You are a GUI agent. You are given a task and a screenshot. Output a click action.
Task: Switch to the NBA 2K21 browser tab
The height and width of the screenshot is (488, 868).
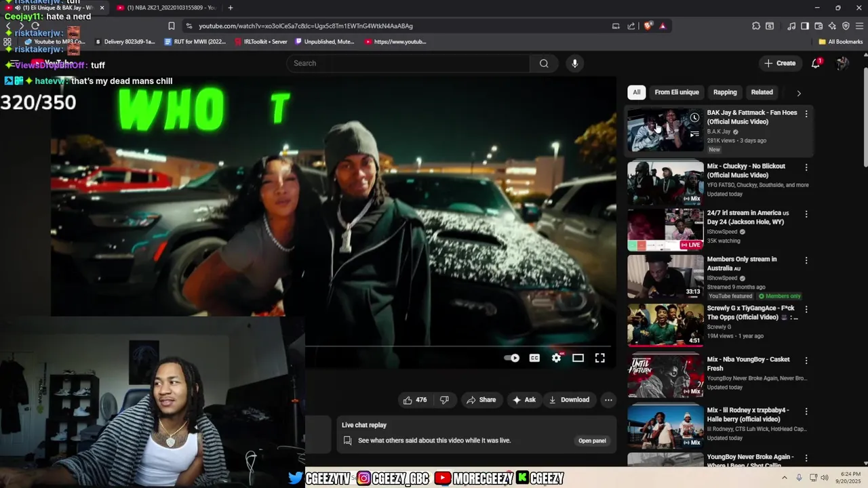pyautogui.click(x=166, y=7)
